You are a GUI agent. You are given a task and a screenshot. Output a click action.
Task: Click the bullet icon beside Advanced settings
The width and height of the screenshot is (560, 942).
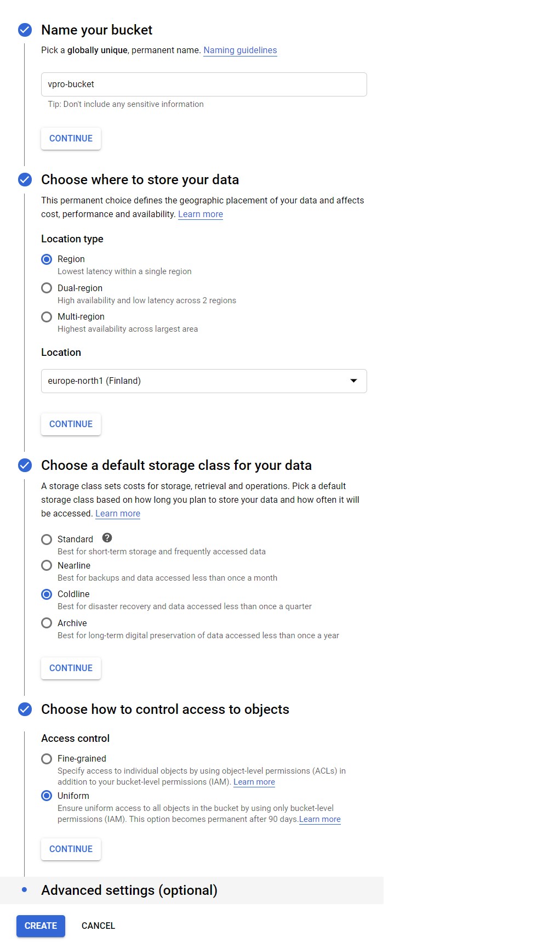pyautogui.click(x=24, y=890)
